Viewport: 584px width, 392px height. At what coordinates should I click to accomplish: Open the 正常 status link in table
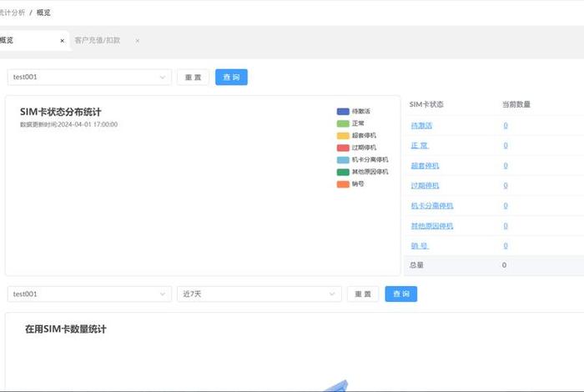(x=420, y=146)
